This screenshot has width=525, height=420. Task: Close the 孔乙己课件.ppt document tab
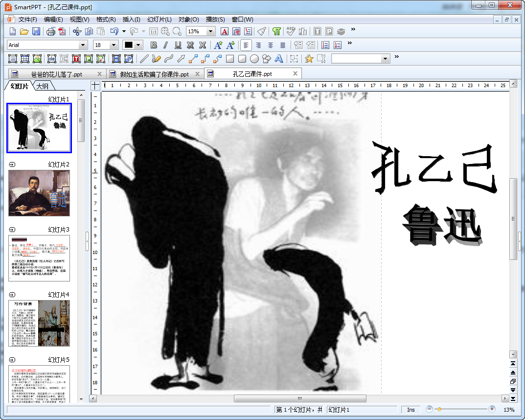click(x=295, y=73)
